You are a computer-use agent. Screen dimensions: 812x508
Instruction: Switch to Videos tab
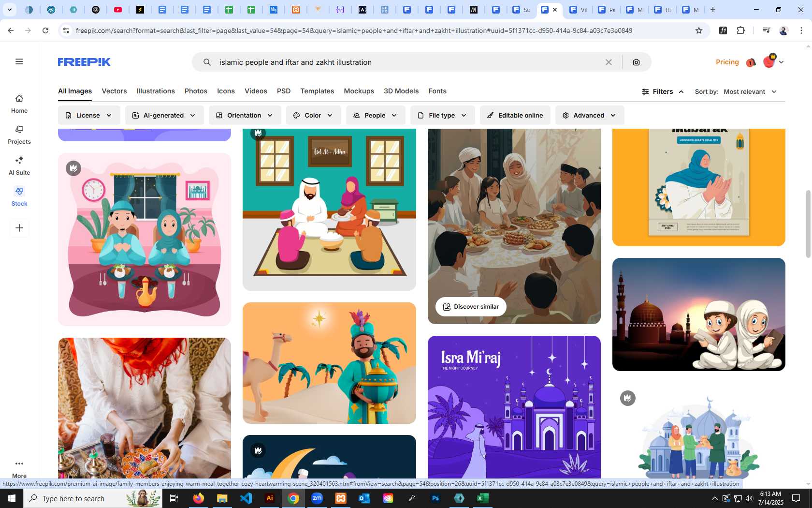256,91
